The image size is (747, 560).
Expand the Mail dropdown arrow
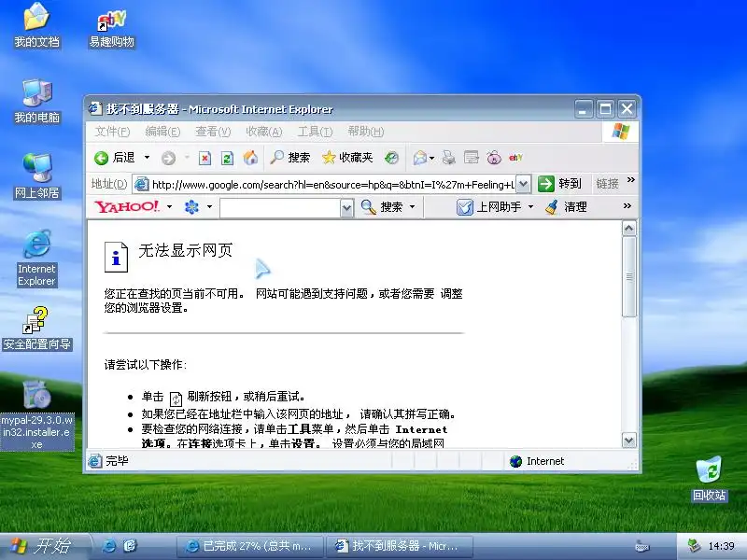tap(432, 158)
